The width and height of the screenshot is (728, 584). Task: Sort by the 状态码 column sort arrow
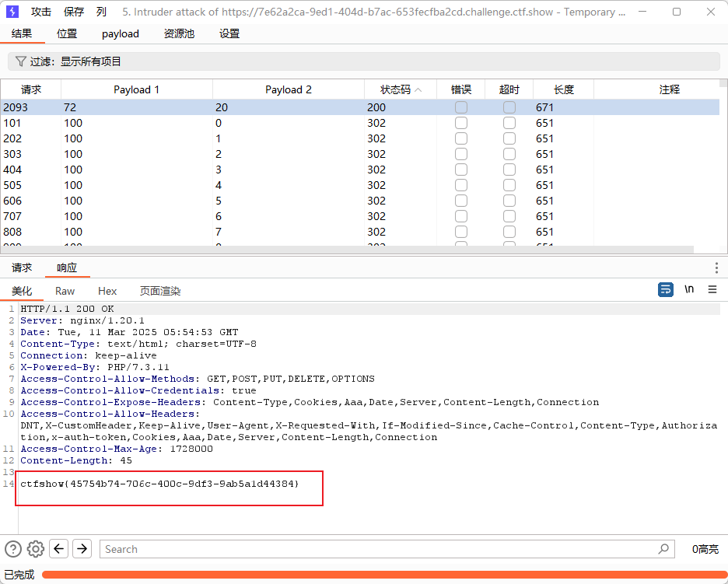pyautogui.click(x=418, y=89)
